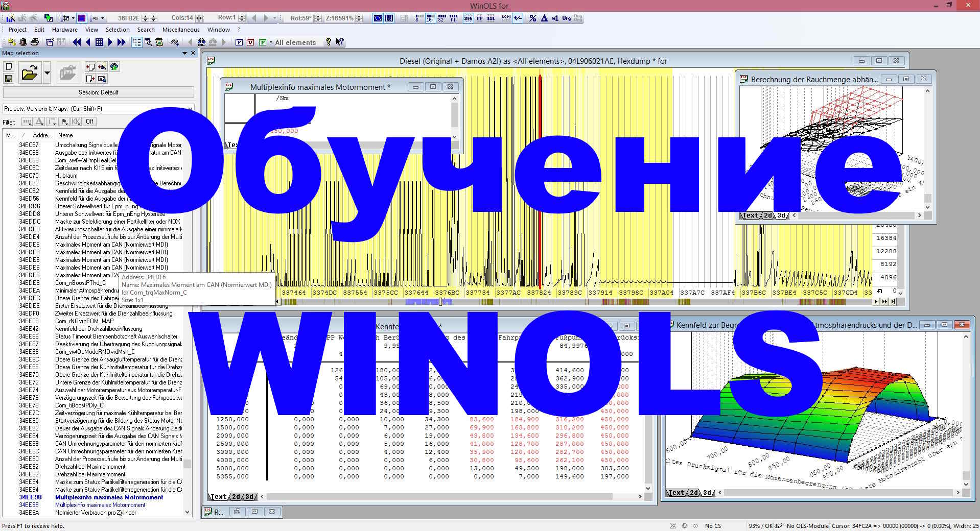The height and width of the screenshot is (531, 980).
Task: Click the Session: Default button
Action: coord(98,92)
